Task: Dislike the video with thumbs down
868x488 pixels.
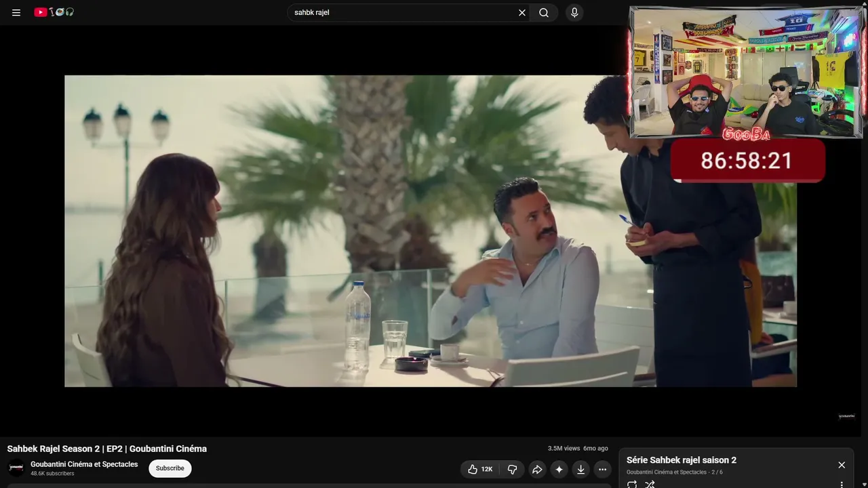Action: (513, 469)
